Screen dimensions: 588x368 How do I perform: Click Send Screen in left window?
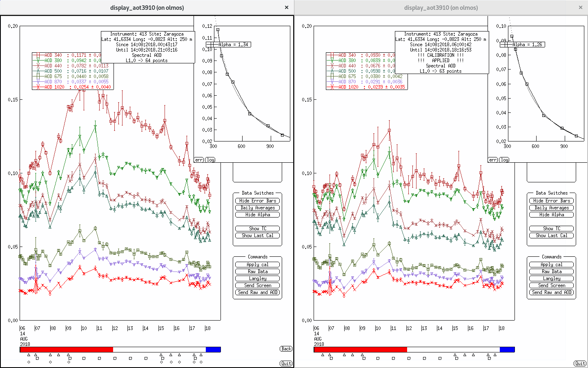click(x=258, y=285)
